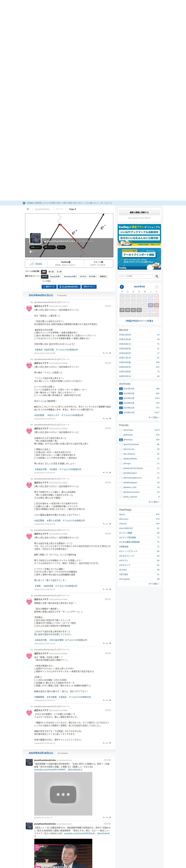
Task: Go to 次のページ
Action: tap(89, 287)
